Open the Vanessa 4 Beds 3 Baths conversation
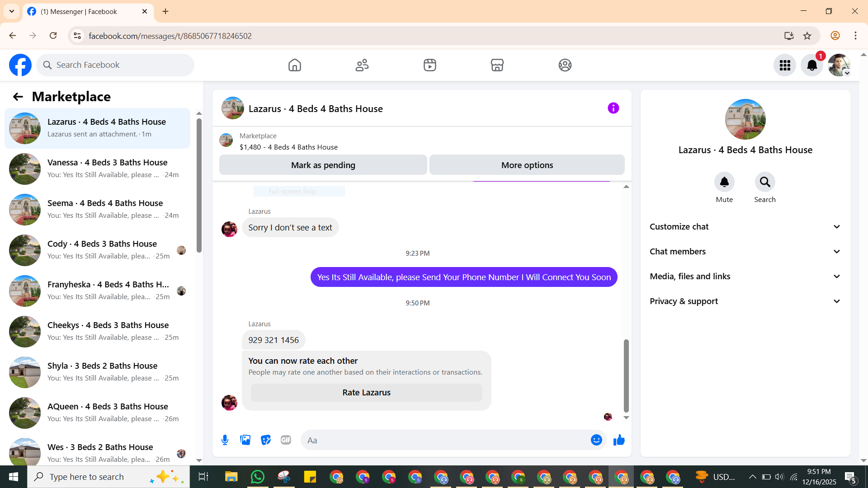 [97, 169]
